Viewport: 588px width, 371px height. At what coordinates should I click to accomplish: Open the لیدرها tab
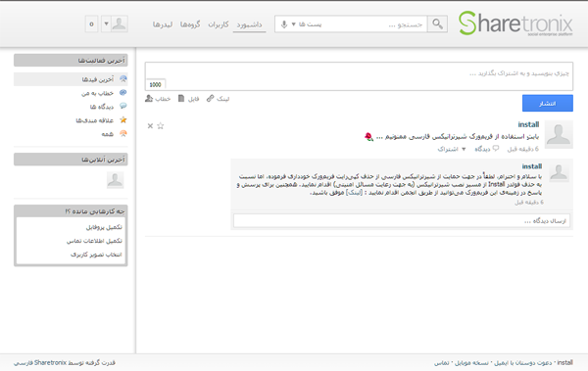click(x=163, y=24)
